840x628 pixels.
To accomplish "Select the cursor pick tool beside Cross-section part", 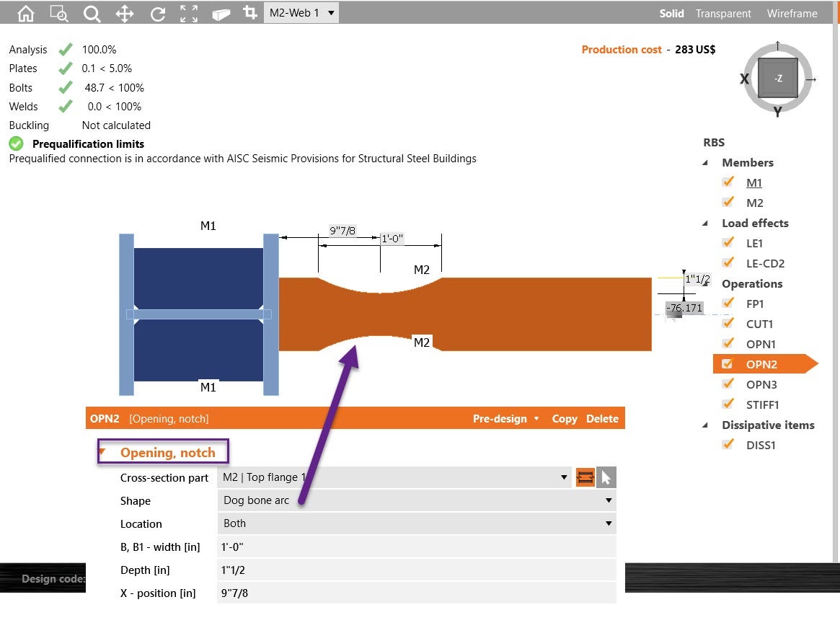I will 606,477.
